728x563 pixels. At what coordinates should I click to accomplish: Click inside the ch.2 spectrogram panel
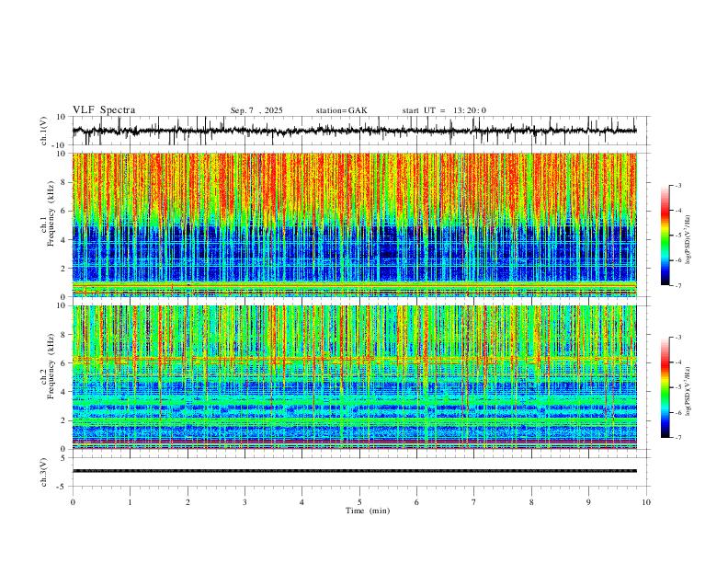click(x=354, y=377)
